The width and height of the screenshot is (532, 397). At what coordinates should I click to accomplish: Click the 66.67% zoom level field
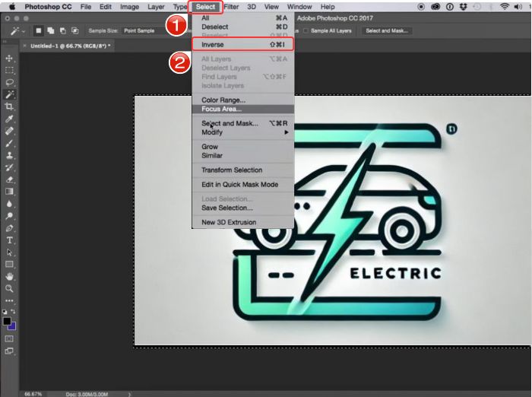pyautogui.click(x=33, y=394)
